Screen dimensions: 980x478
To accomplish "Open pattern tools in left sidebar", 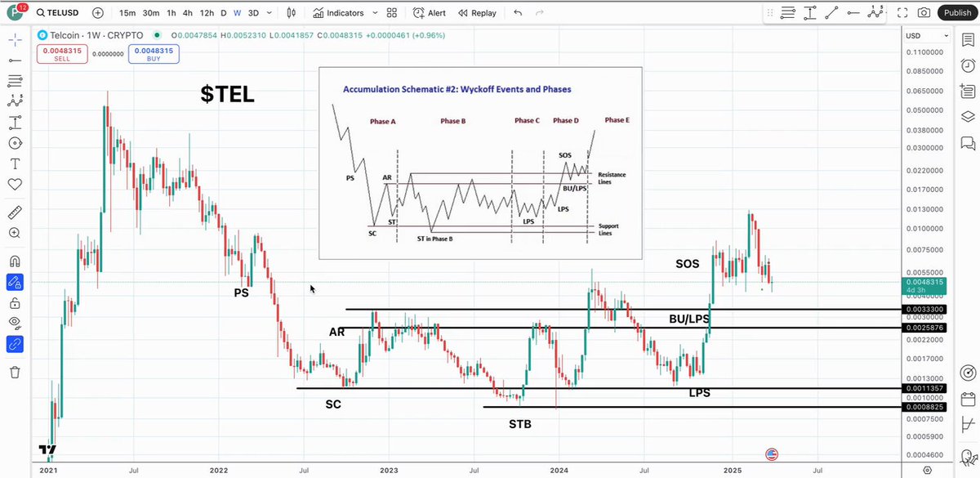I will point(15,101).
